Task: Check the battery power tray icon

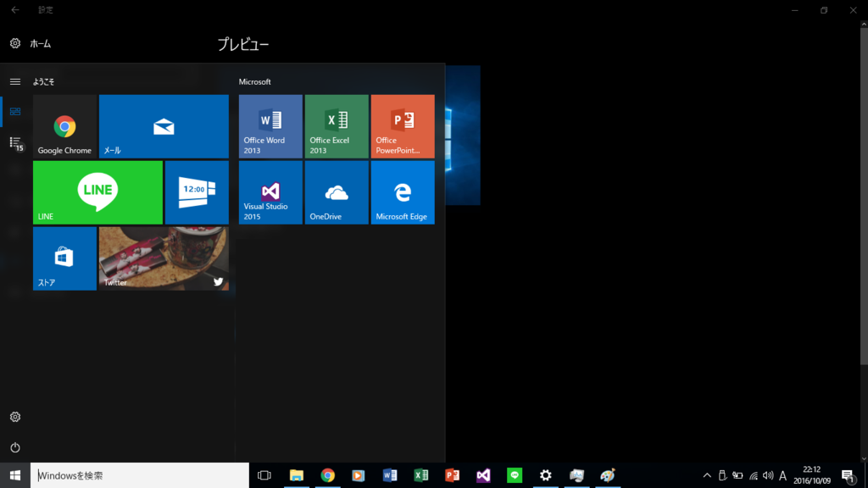Action: (x=738, y=475)
